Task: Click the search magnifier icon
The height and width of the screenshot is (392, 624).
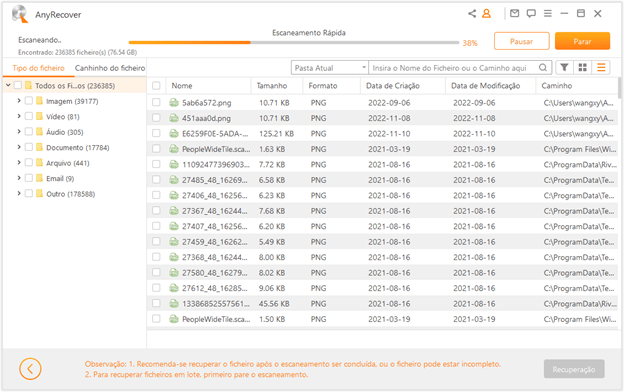Action: pos(543,68)
